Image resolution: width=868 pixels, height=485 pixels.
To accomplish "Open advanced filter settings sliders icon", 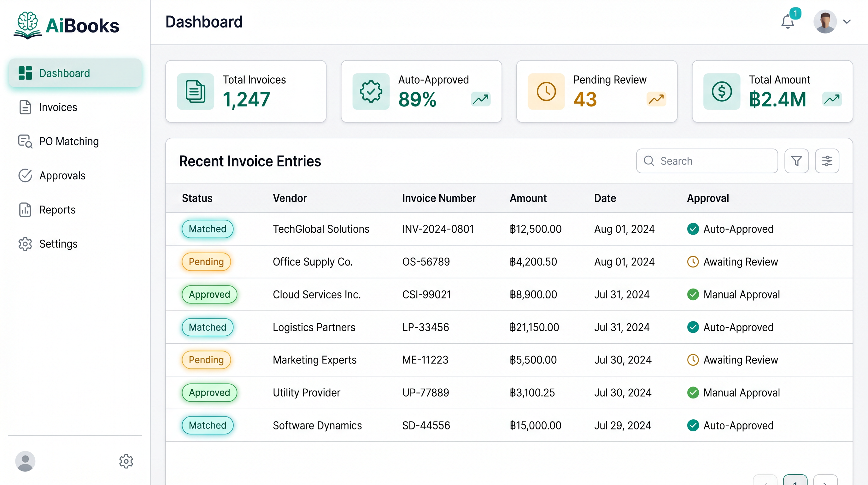I will (827, 161).
